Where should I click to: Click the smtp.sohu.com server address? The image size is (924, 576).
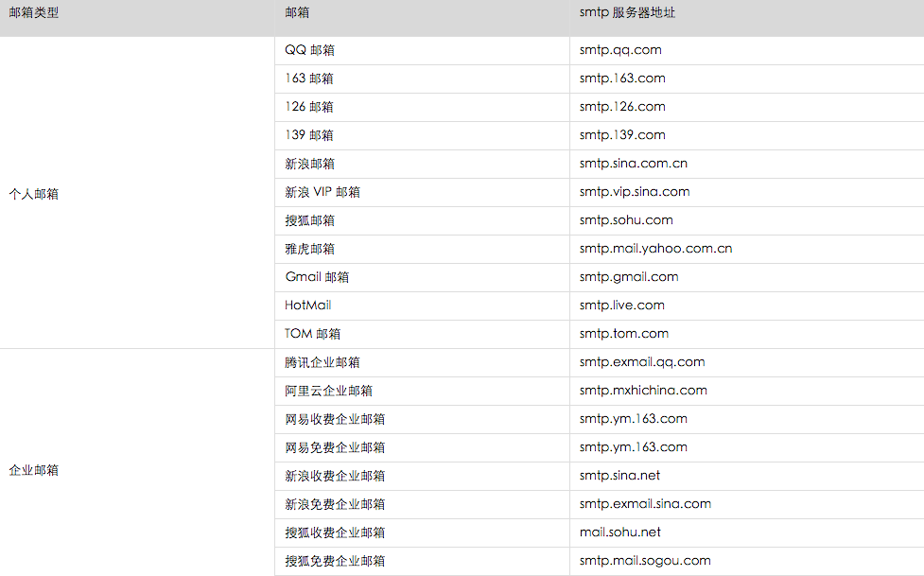626,220
